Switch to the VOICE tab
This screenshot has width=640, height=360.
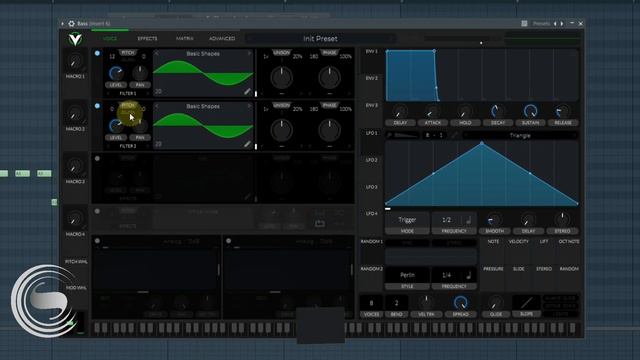pyautogui.click(x=110, y=39)
